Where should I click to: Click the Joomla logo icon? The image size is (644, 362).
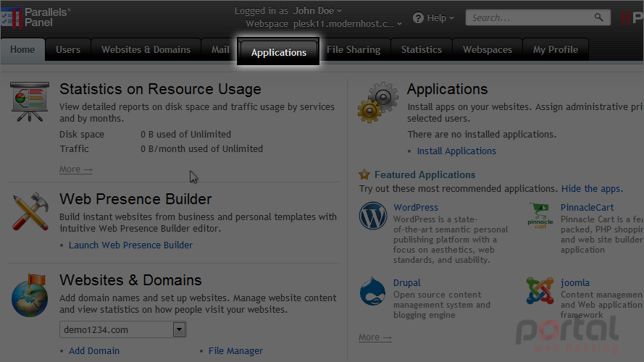[540, 290]
